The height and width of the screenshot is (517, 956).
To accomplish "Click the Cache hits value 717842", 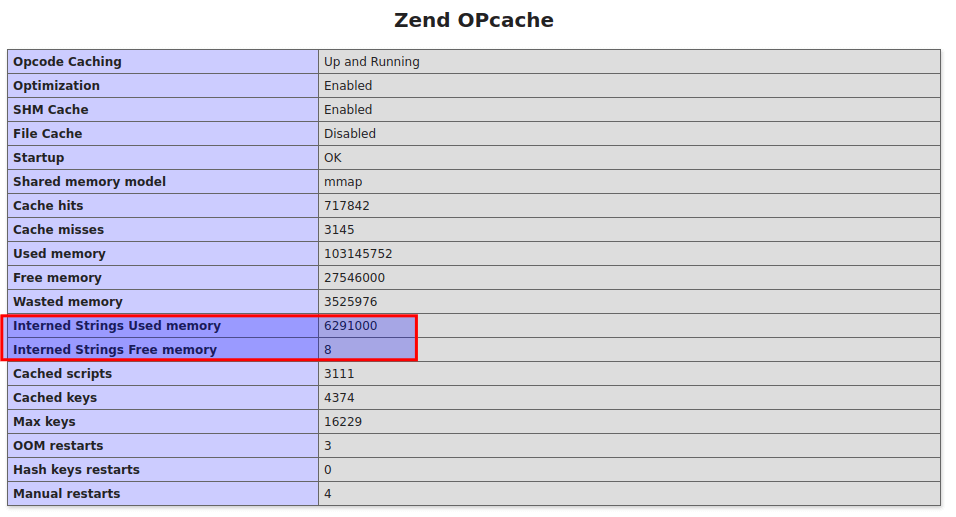I will click(x=347, y=206).
